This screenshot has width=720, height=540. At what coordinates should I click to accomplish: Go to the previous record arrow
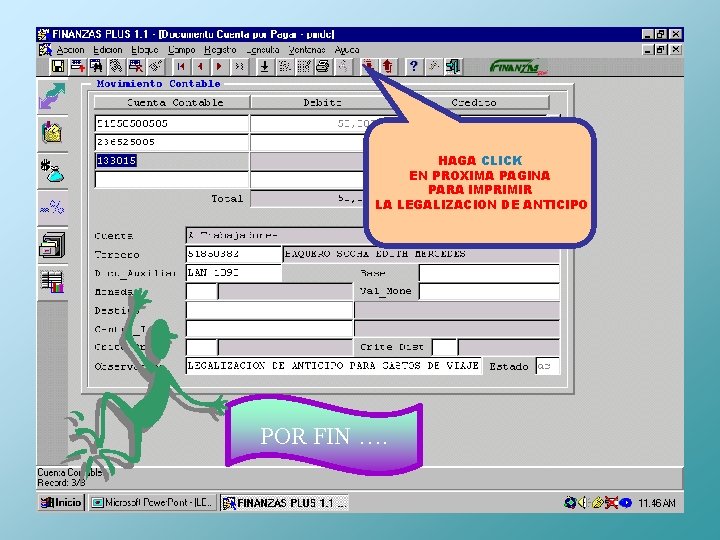point(200,67)
